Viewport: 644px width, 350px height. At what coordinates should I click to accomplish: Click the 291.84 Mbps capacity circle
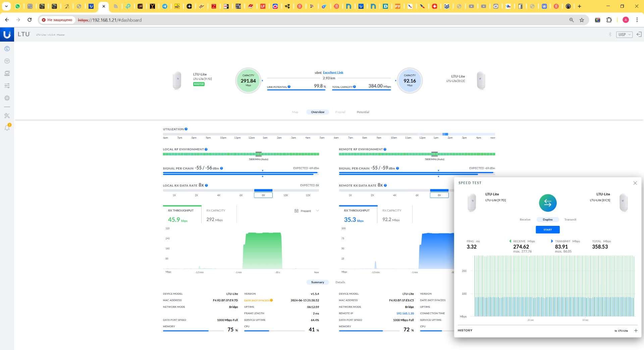(x=248, y=81)
